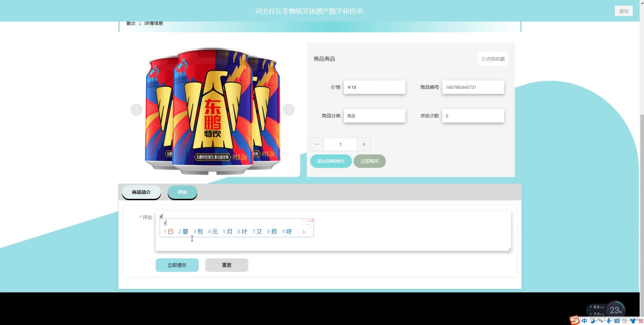Click the 价格 field showing ¥15
Viewport: 644px width, 325px height.
pyautogui.click(x=374, y=87)
